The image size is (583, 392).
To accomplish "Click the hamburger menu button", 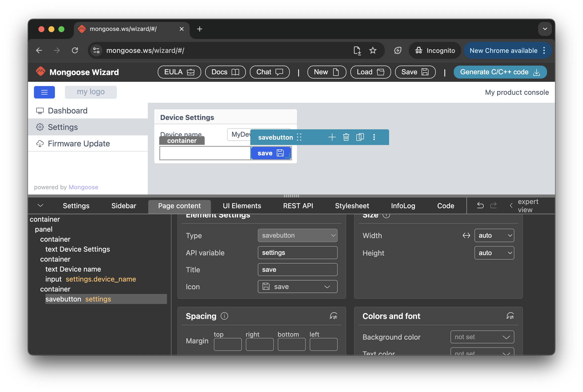I will (44, 92).
